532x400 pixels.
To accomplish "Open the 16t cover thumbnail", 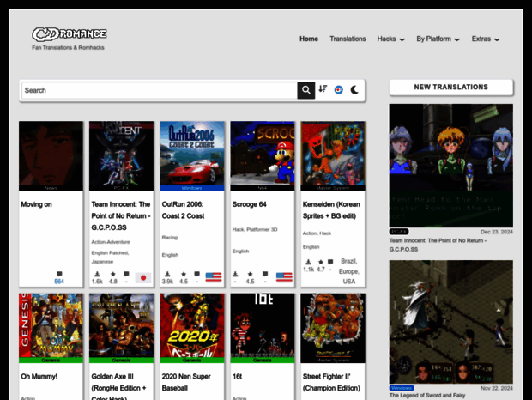I will tap(263, 328).
